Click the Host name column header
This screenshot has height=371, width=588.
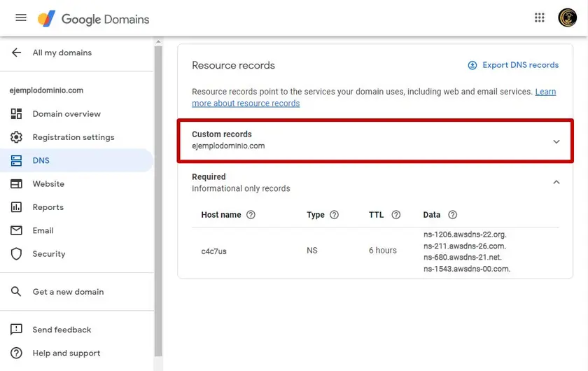(x=221, y=215)
